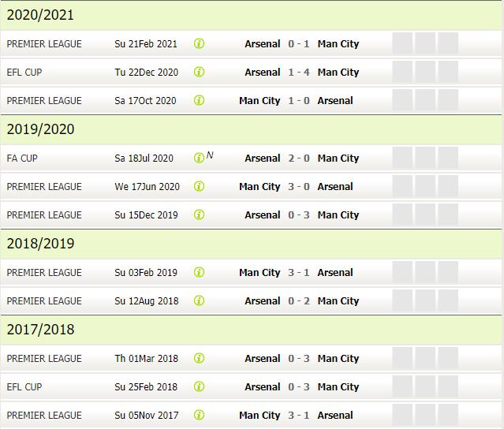Select the 2018/2019 season header
This screenshot has width=504, height=429.
251,244
